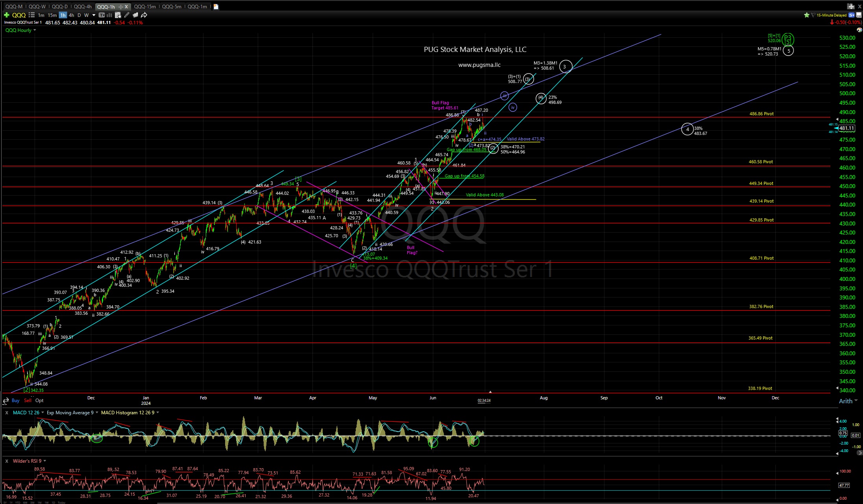Image resolution: width=863 pixels, height=504 pixels.
Task: Click the 460.58 Pivot label
Action: click(761, 162)
